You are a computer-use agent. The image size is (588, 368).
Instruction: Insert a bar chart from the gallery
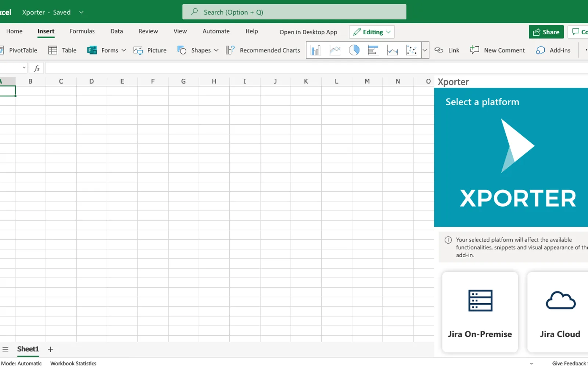click(373, 50)
